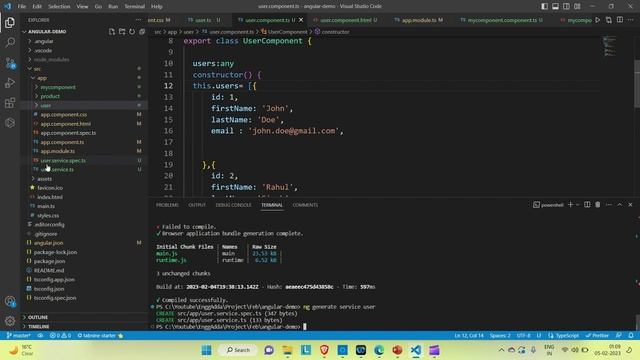This screenshot has height=360, width=640.
Task: Switch to the PROBLEMS panel tab
Action: [x=167, y=205]
